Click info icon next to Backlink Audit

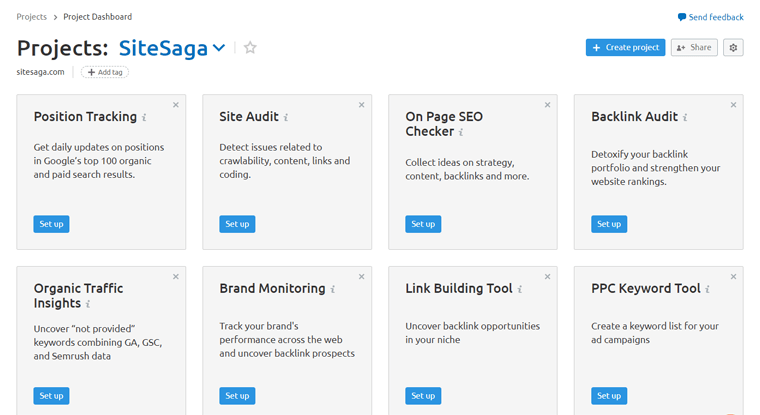pos(685,117)
